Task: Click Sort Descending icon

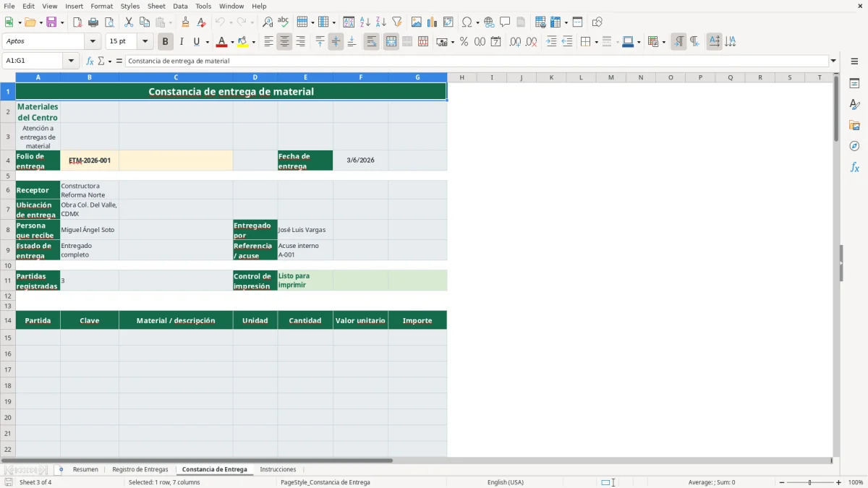Action: [380, 22]
